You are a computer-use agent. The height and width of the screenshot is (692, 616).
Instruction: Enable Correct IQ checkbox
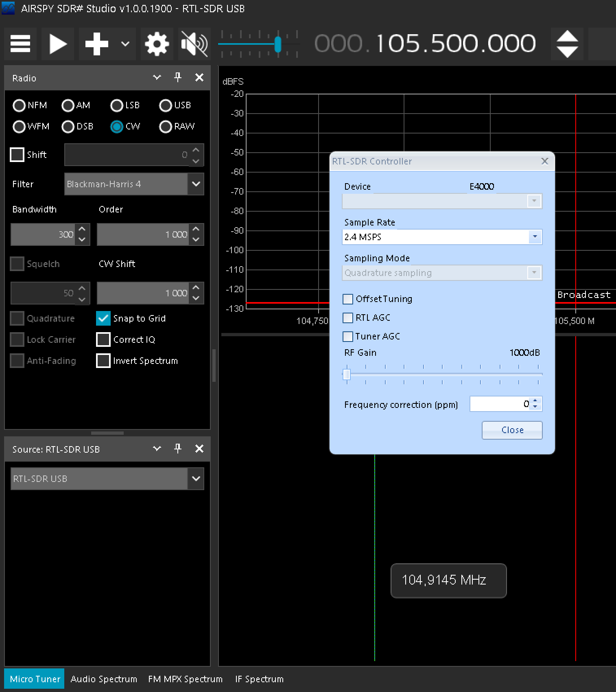click(x=103, y=339)
